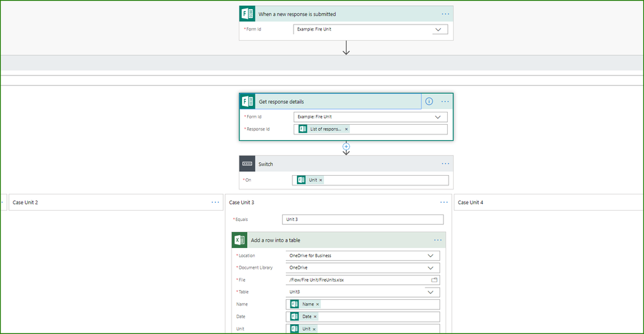Select the Case Unit 2 header
644x334 pixels.
coord(116,202)
